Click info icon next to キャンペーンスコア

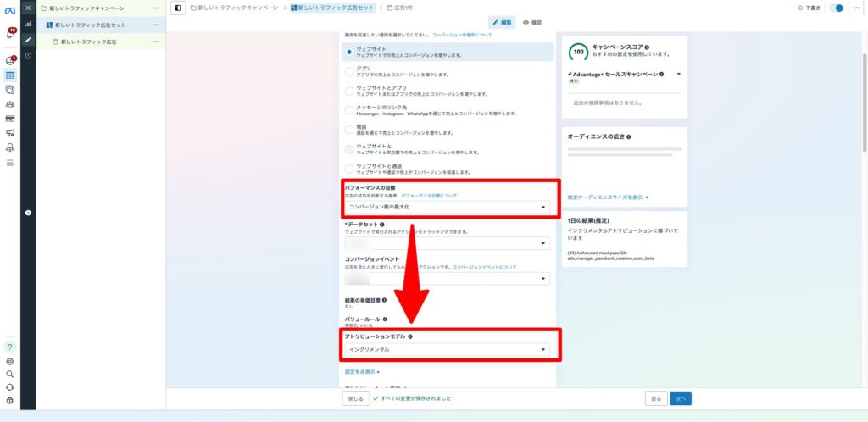tap(647, 47)
